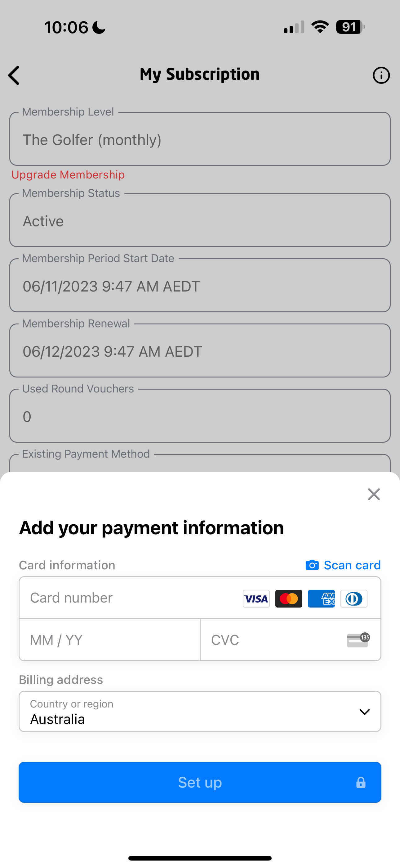Tap the Diners Club logo
Viewport: 400px width, 868px height.
click(354, 599)
